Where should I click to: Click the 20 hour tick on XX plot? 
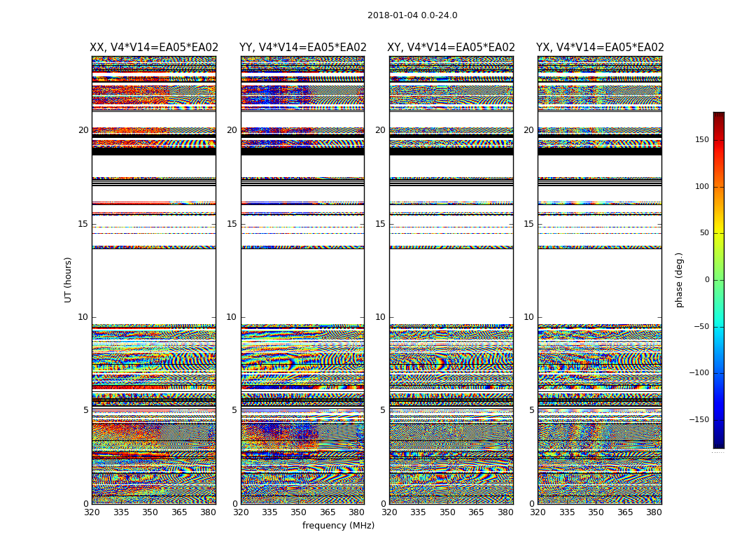click(x=83, y=130)
